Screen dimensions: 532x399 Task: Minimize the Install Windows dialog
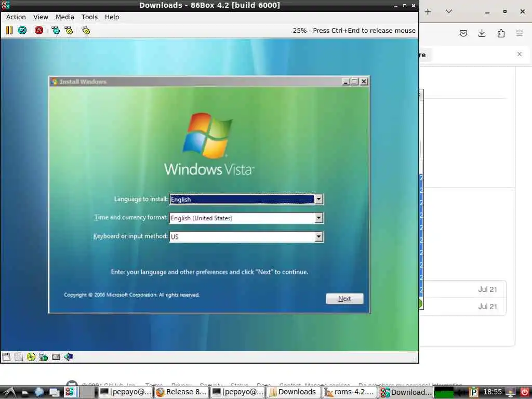(345, 82)
